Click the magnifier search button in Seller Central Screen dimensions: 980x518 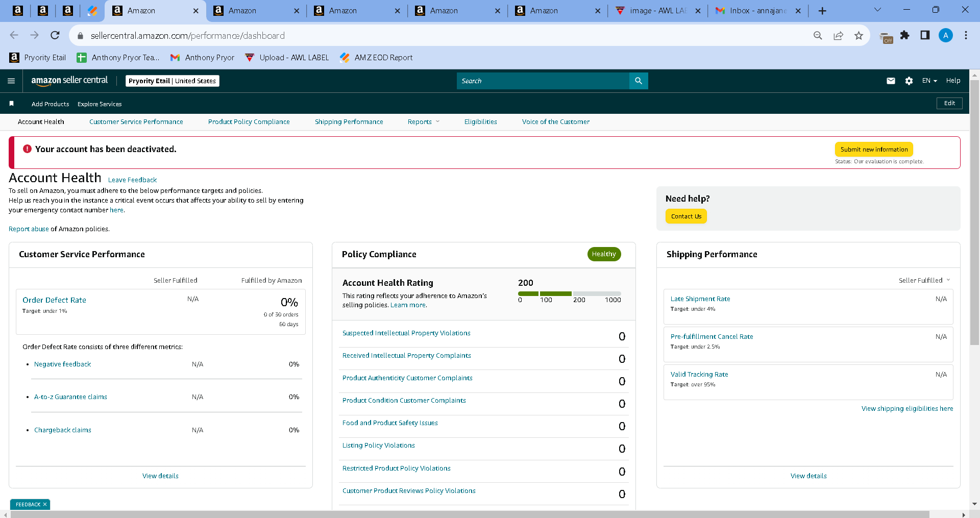point(639,81)
